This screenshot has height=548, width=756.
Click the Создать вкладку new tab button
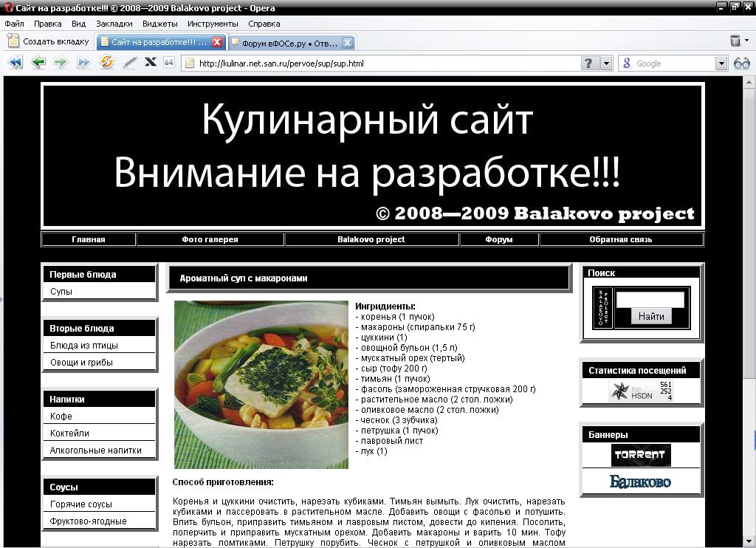coord(49,41)
